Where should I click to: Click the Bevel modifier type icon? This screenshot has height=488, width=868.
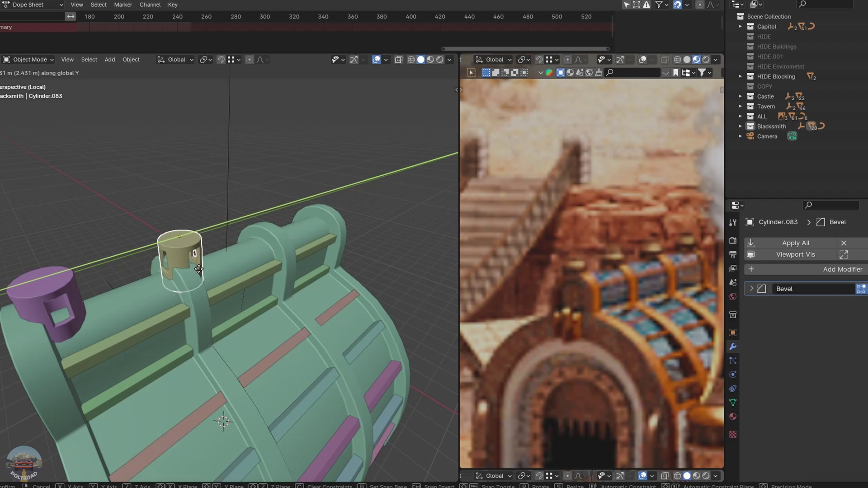(x=762, y=289)
